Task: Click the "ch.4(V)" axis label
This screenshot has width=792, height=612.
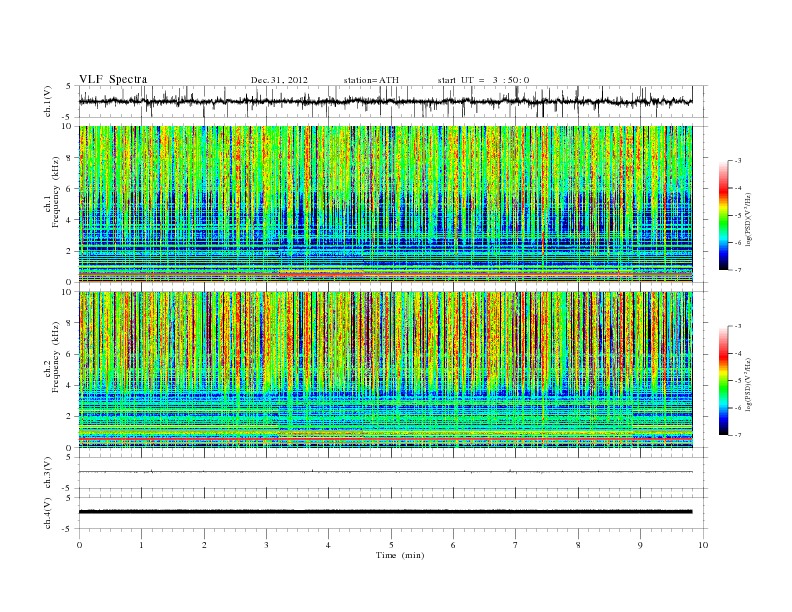Action: coord(48,513)
